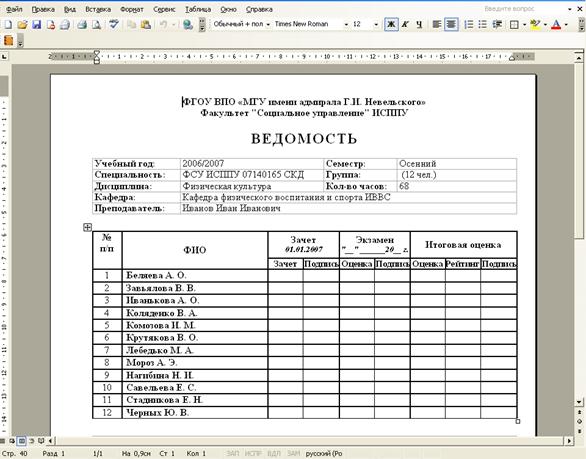The width and height of the screenshot is (586, 459).
Task: Apply bulleted list formatting
Action: 482,25
